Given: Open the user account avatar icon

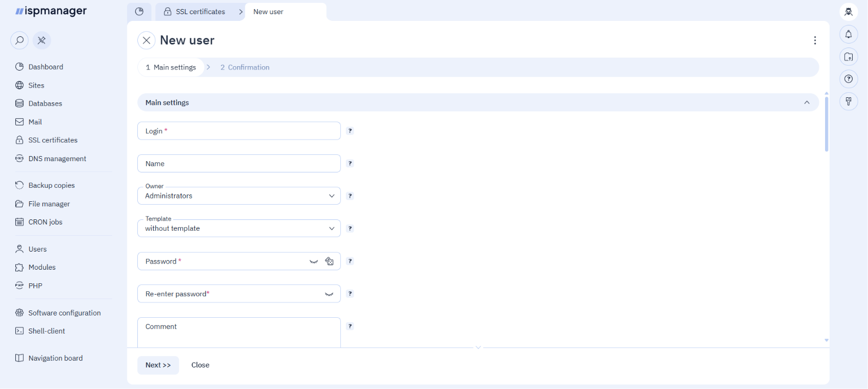Looking at the screenshot, I should point(848,11).
